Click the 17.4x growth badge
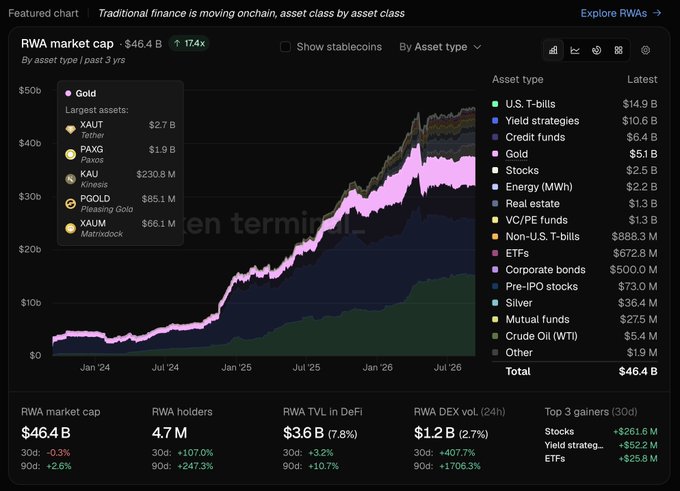Image resolution: width=680 pixels, height=491 pixels. 189,43
